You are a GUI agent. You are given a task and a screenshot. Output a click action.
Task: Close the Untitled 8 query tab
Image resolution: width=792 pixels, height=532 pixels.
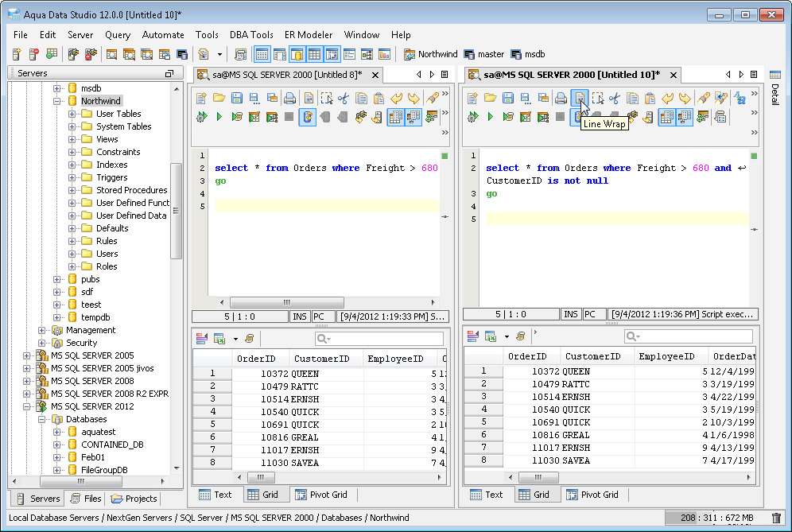[x=375, y=76]
